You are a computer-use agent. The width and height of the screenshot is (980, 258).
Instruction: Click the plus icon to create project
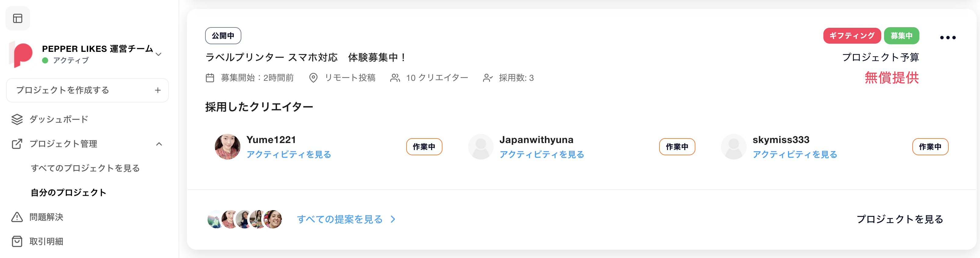158,90
